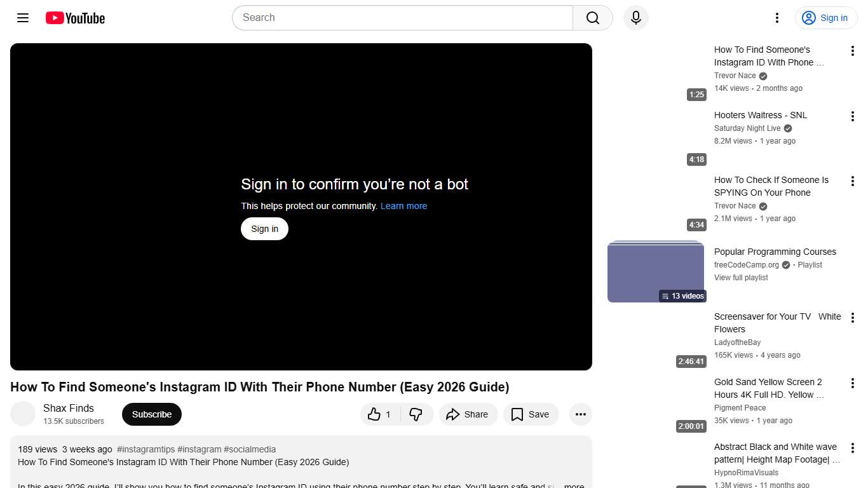The width and height of the screenshot is (868, 488).
Task: Open options menu for the Hooters Waitress video
Action: [852, 116]
